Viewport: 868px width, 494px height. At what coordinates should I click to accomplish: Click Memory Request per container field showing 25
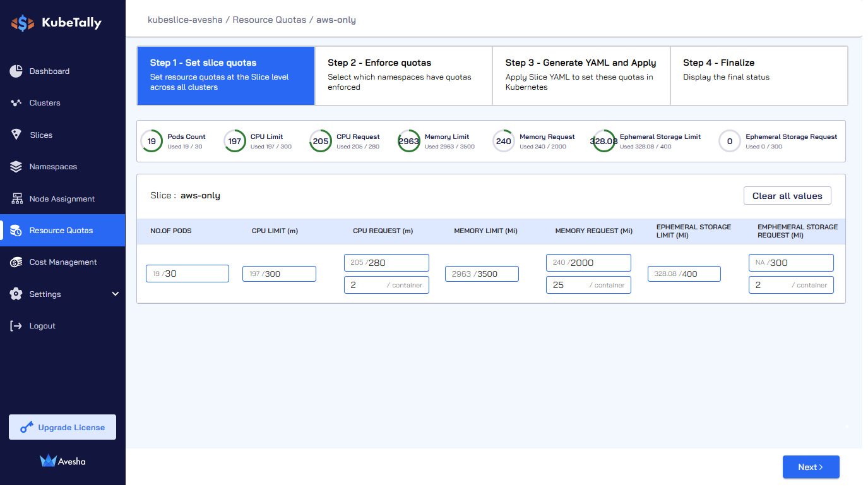(588, 285)
